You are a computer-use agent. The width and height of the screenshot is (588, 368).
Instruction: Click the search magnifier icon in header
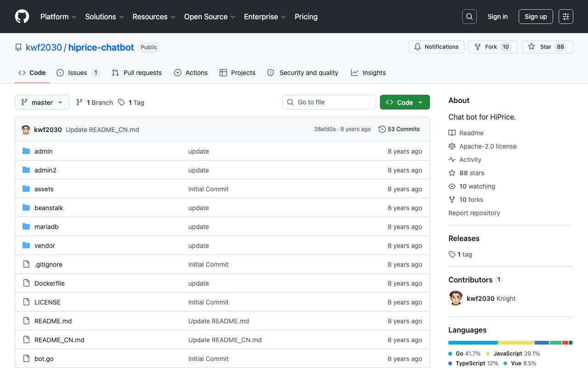pos(469,17)
